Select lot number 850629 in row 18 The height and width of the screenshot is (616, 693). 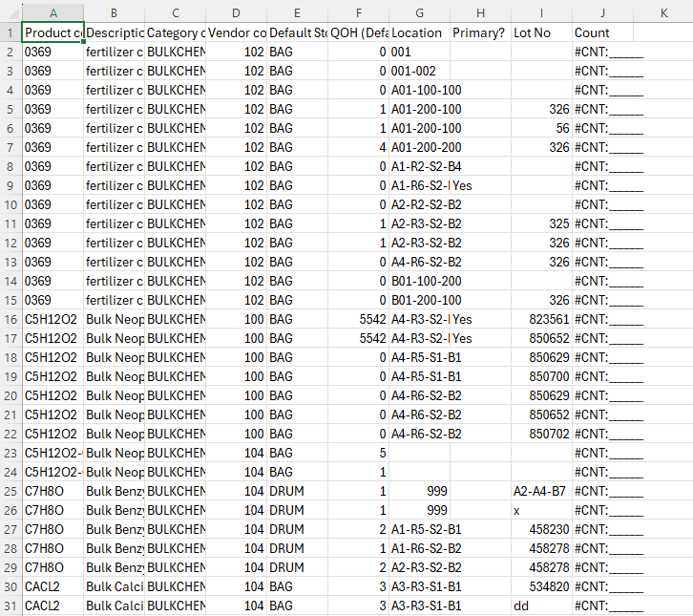tap(541, 357)
